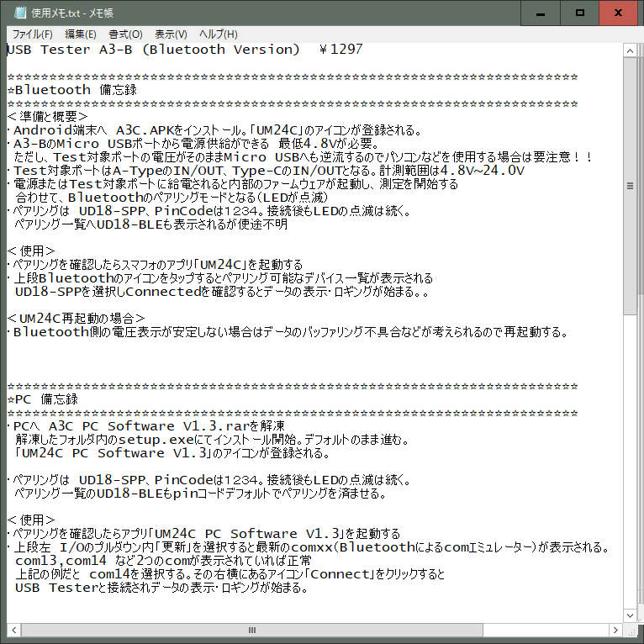Click the last line 'USB Testerと接続されデータの表示'

point(161,588)
